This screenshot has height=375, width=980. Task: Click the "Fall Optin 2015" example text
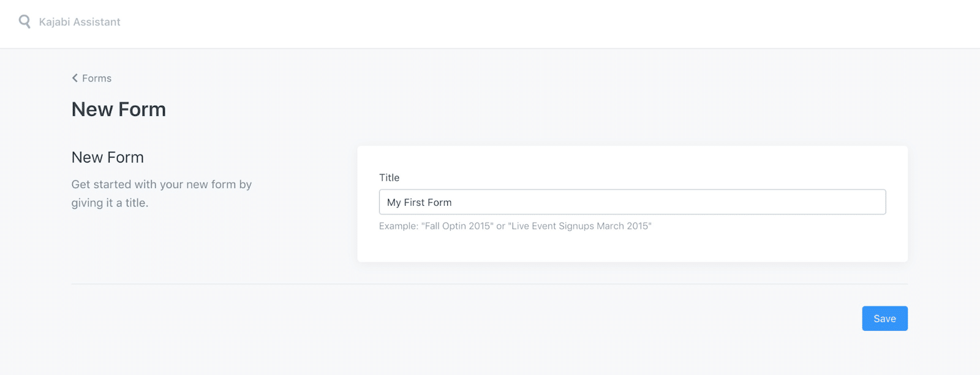coord(458,226)
